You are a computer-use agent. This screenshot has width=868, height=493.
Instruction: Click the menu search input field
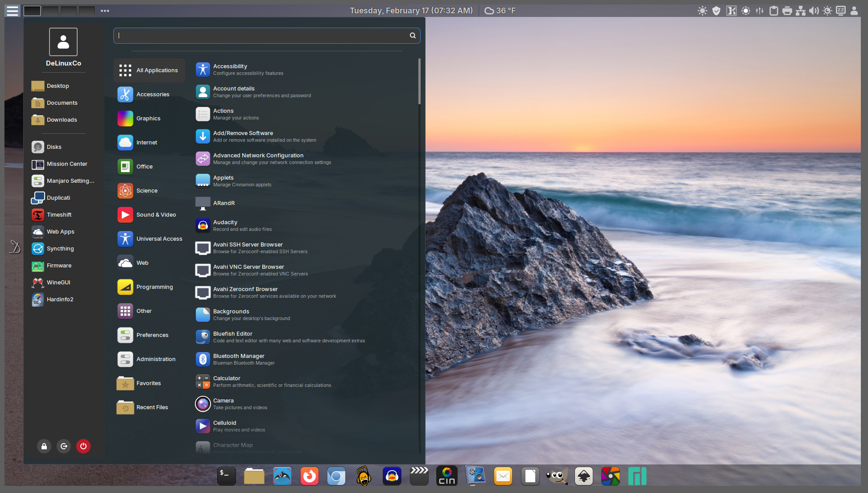263,36
